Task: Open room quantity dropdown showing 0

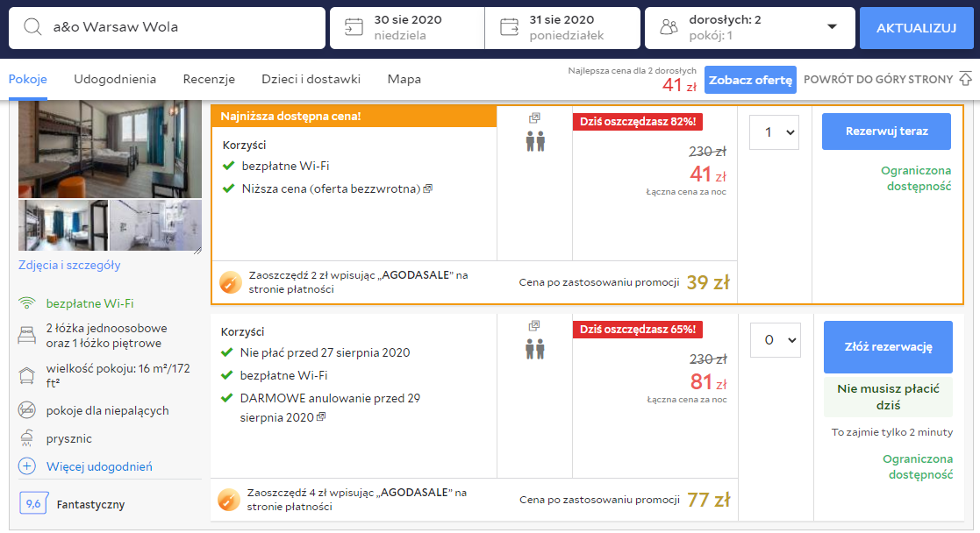Action: tap(776, 340)
